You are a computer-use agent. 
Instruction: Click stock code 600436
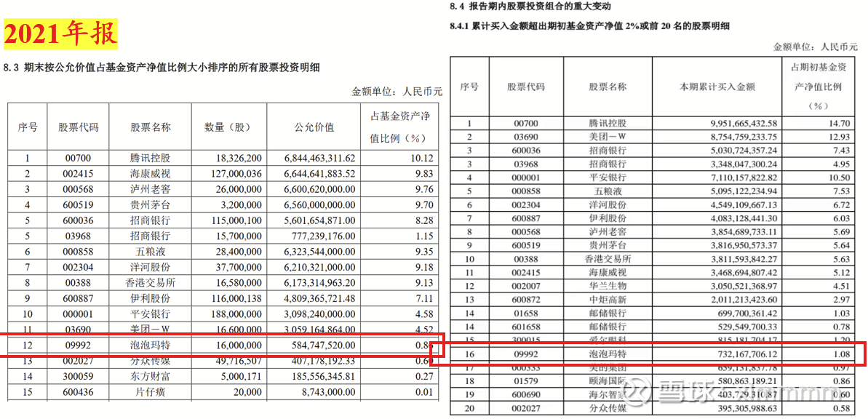point(79,392)
